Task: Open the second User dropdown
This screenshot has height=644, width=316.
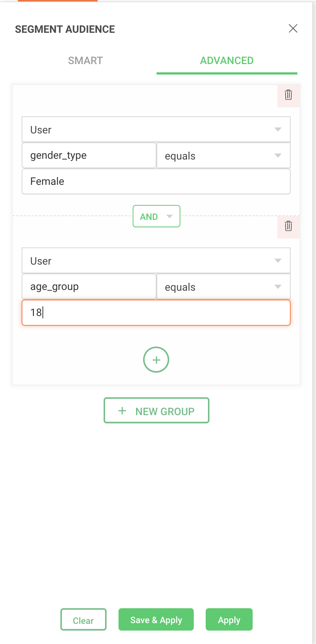Action: point(156,261)
